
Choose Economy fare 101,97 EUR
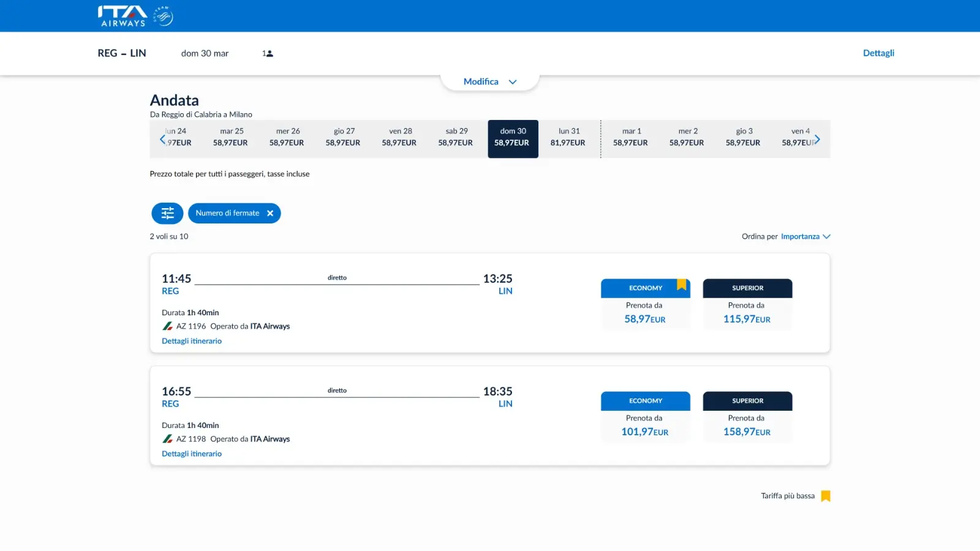[645, 425]
